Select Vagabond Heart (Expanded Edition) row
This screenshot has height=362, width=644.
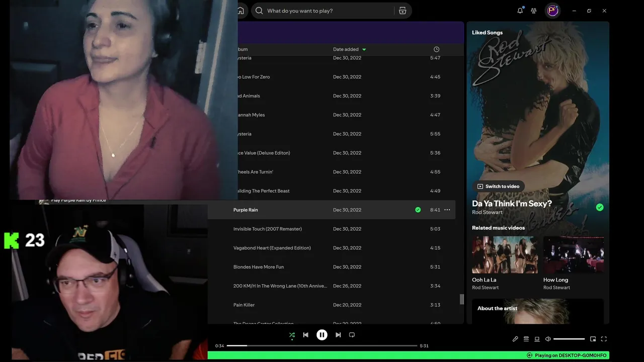pos(332,248)
